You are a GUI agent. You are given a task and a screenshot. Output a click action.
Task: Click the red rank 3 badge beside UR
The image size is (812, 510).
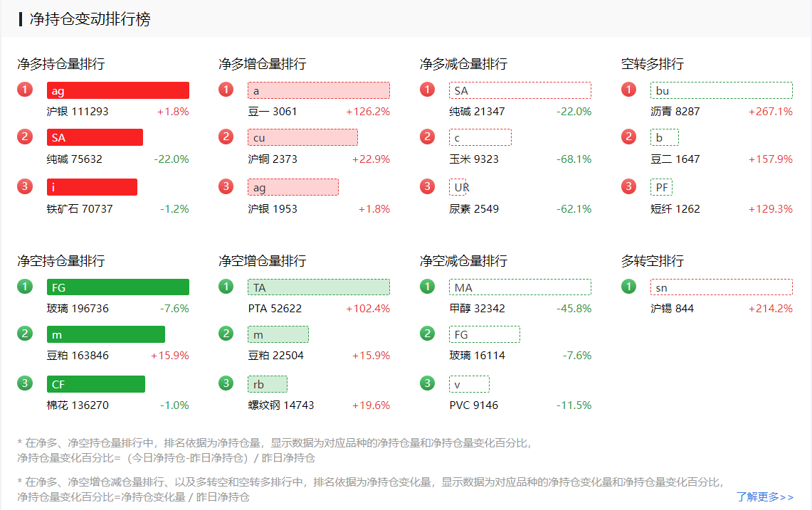click(x=427, y=186)
